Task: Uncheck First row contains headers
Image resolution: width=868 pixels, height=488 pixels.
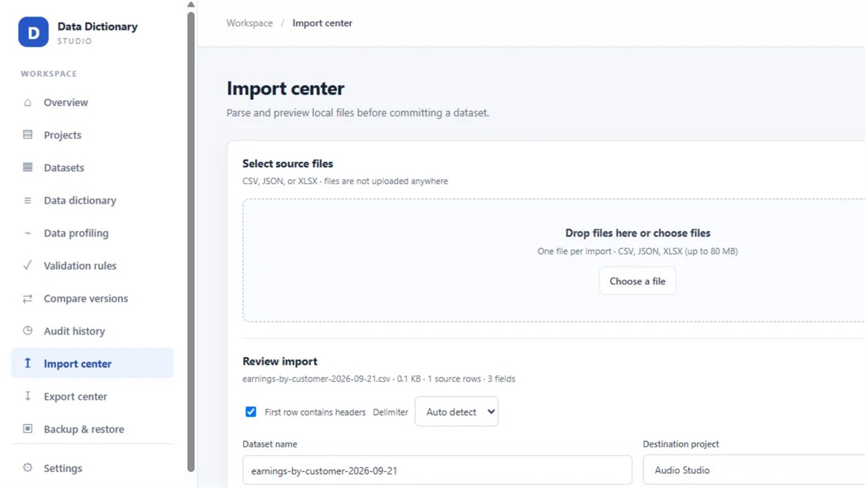Action: pos(251,412)
